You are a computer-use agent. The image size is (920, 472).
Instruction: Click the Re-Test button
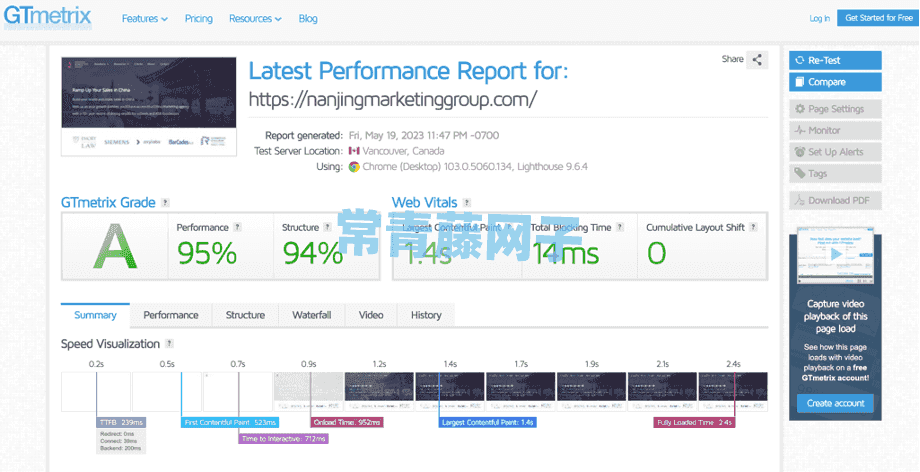point(835,60)
